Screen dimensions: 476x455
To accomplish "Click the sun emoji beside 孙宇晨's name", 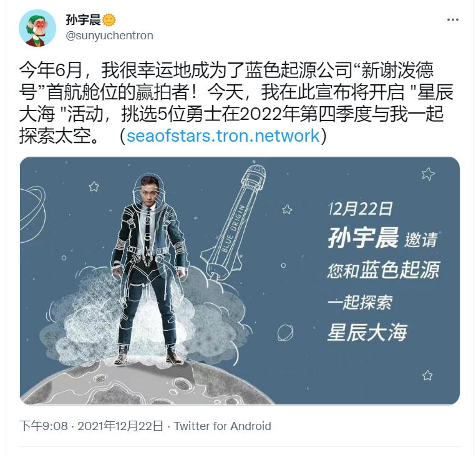I will [x=109, y=20].
